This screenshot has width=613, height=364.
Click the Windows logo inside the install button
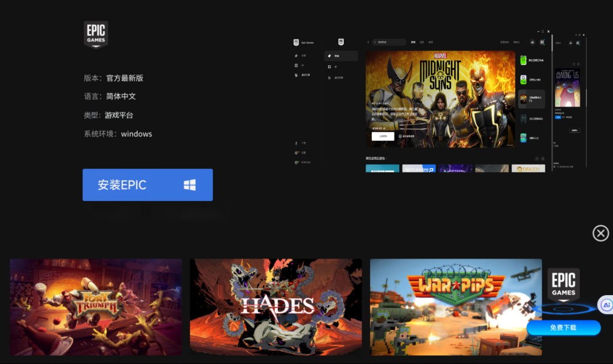190,185
